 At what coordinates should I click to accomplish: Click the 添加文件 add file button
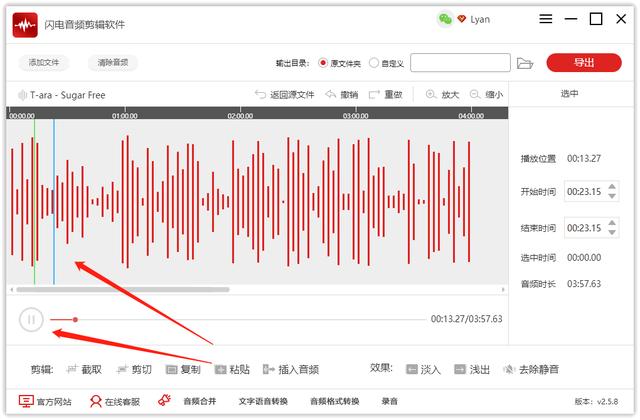[44, 62]
